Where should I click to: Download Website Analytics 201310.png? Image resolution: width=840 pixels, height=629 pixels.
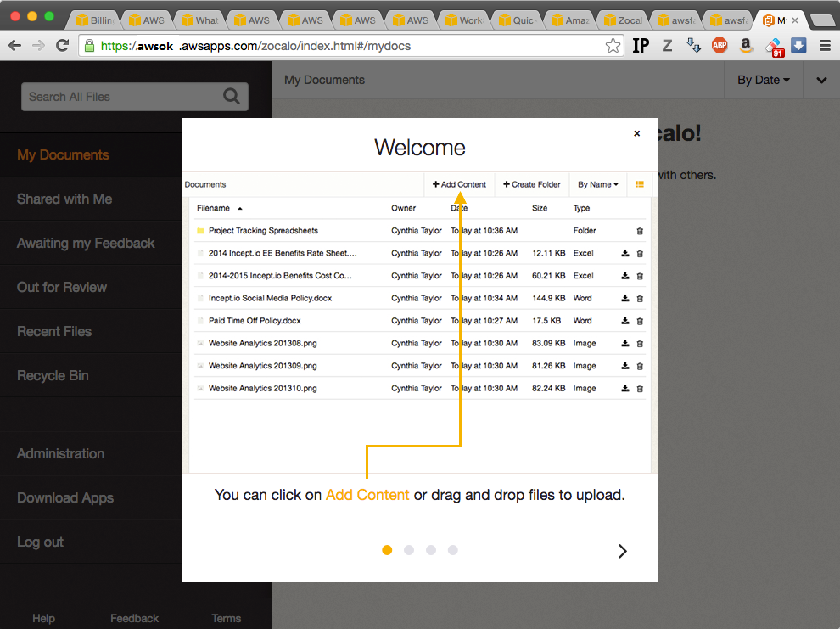pyautogui.click(x=624, y=389)
